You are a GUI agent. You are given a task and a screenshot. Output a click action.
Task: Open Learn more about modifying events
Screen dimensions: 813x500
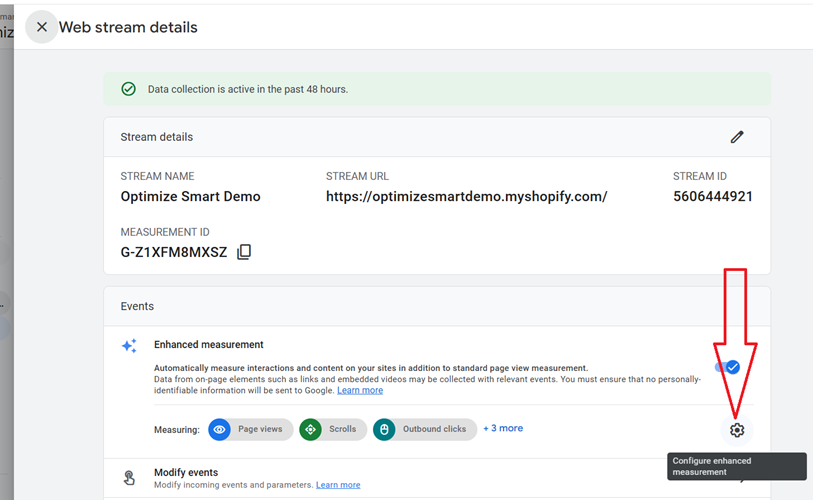tap(338, 485)
